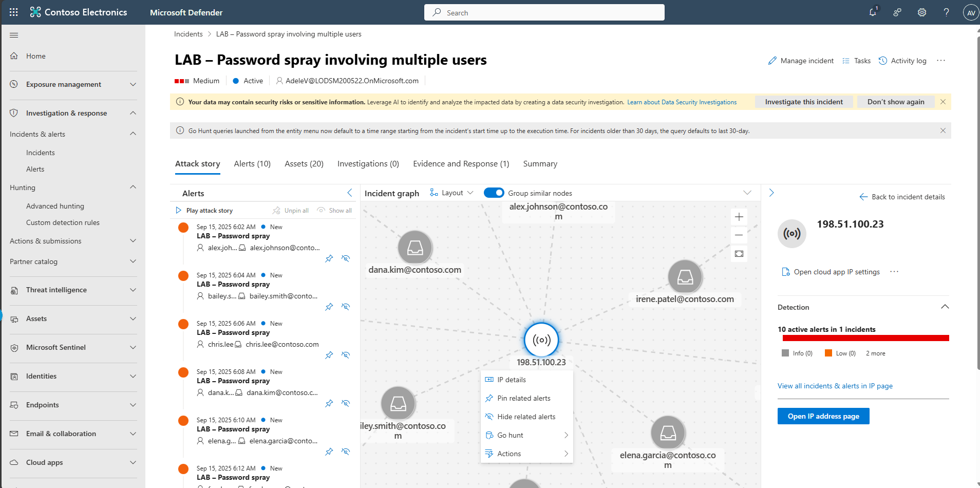Click the help question mark icon
This screenshot has height=488, width=980.
[946, 12]
